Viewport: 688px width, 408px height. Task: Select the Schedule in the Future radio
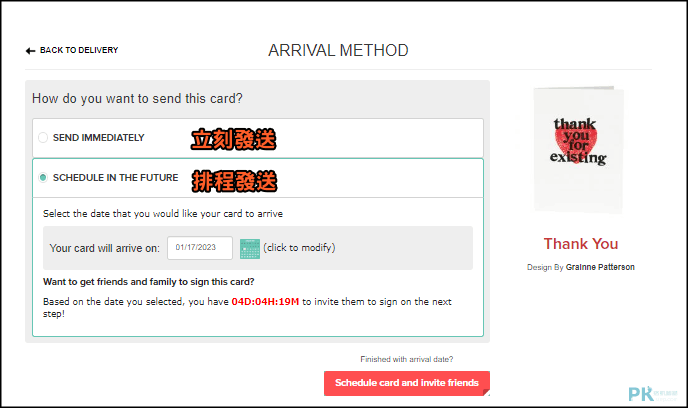[x=43, y=178]
